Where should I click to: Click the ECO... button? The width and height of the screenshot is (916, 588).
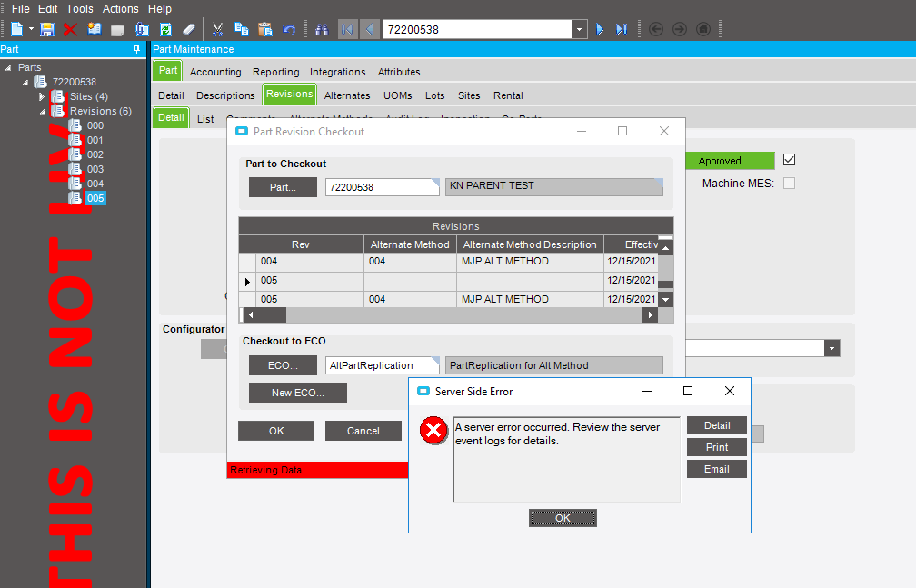(x=283, y=365)
